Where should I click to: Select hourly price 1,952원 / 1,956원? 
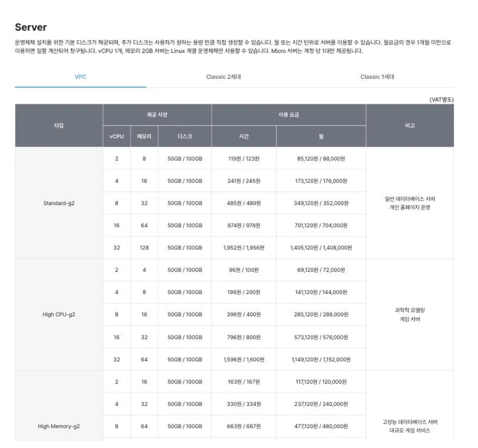coord(244,248)
